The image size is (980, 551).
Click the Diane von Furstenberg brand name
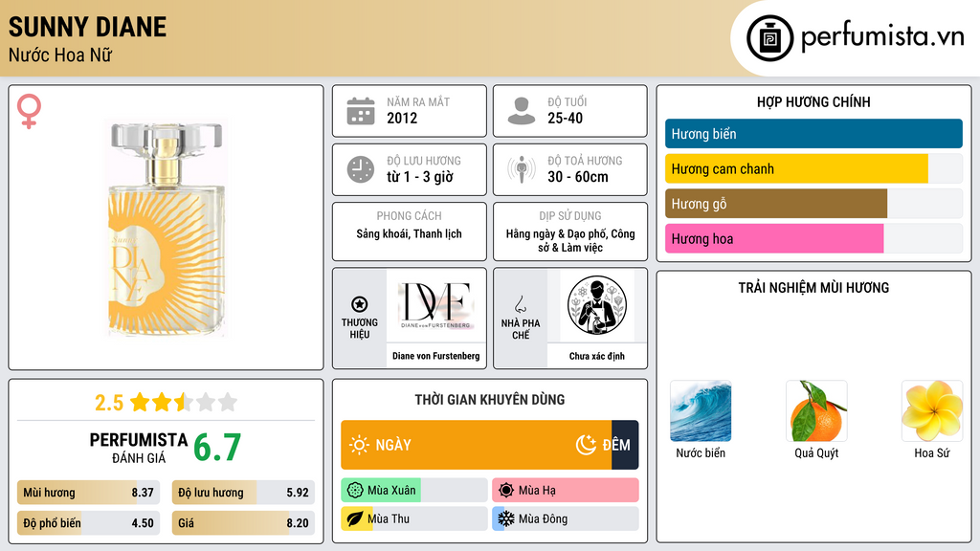point(435,356)
